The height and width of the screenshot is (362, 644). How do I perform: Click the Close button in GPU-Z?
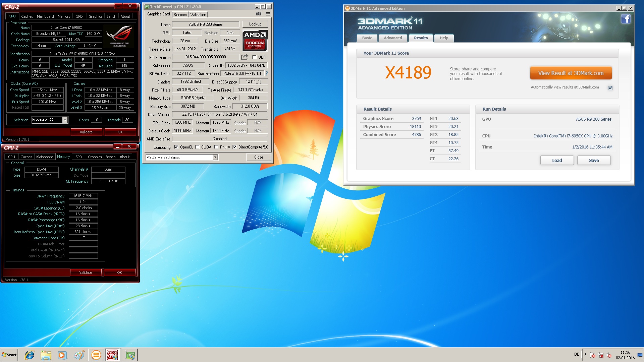point(259,157)
